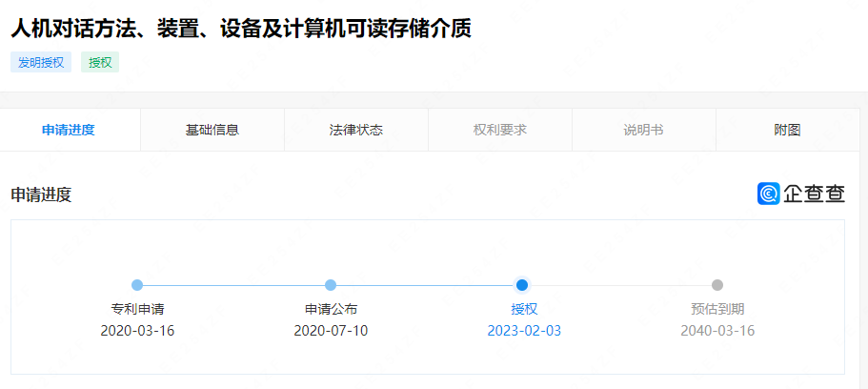Click the 申请进度 section heading
The image size is (868, 389).
click(41, 194)
